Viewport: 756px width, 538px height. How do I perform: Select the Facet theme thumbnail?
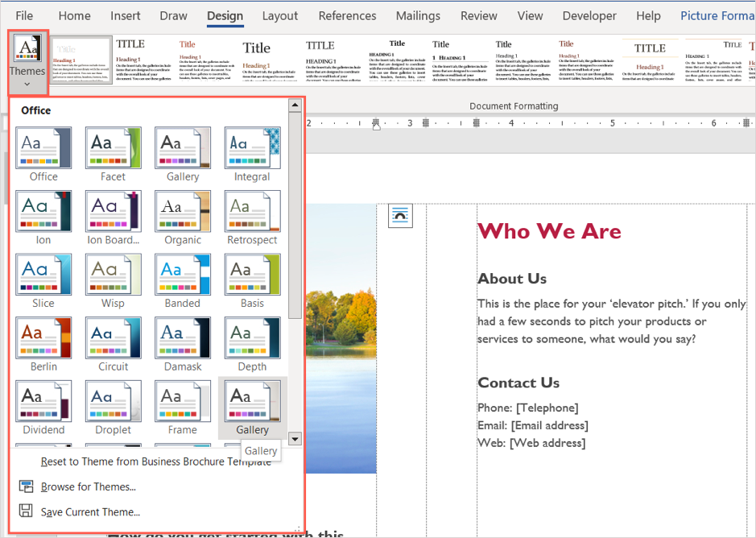pos(113,148)
